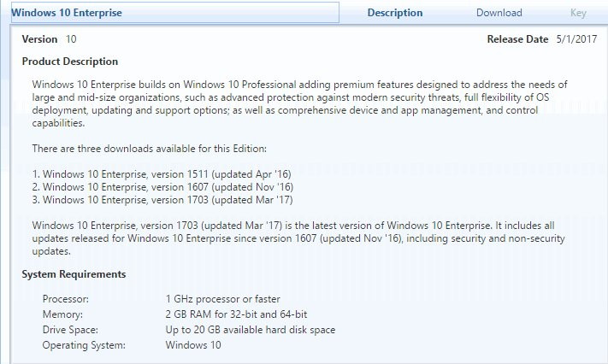Select the version 1607 download list item
This screenshot has height=364, width=608.
[162, 187]
